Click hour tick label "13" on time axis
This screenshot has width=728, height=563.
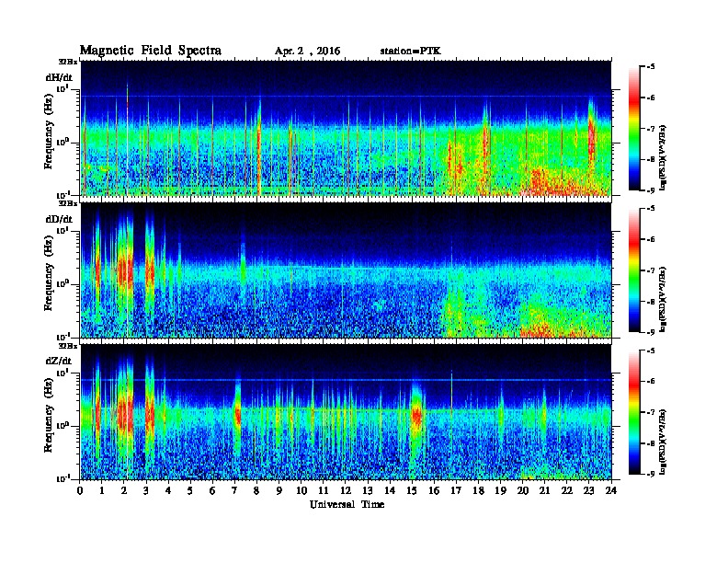[x=368, y=490]
